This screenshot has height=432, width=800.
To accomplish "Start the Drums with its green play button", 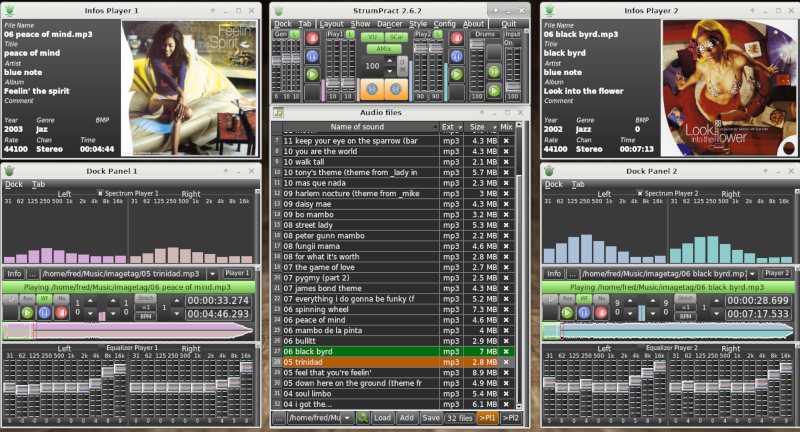I will click(x=494, y=91).
